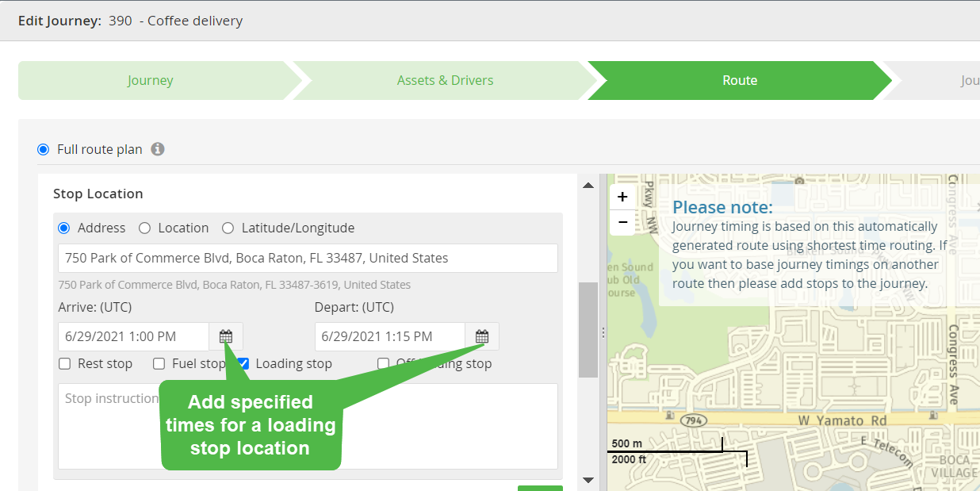Select the Location radio option
This screenshot has height=491, width=980.
[144, 228]
